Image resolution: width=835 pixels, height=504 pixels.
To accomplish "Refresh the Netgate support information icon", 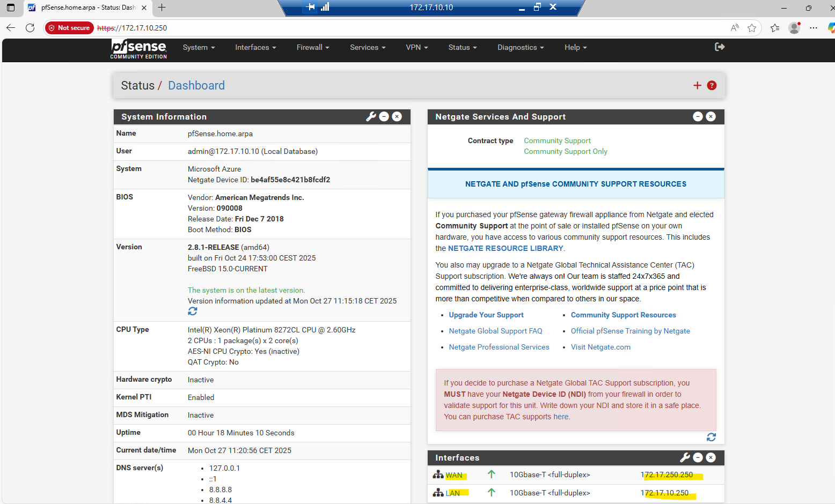I will point(711,438).
